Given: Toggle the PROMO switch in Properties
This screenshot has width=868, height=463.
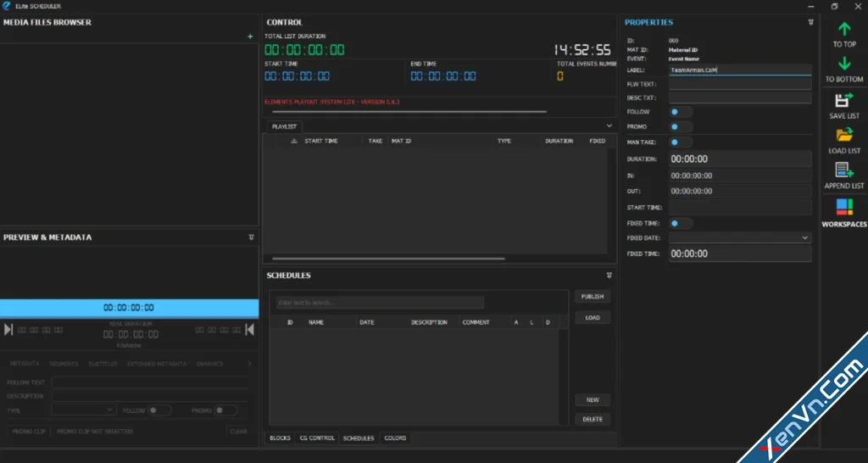Looking at the screenshot, I should click(x=681, y=127).
